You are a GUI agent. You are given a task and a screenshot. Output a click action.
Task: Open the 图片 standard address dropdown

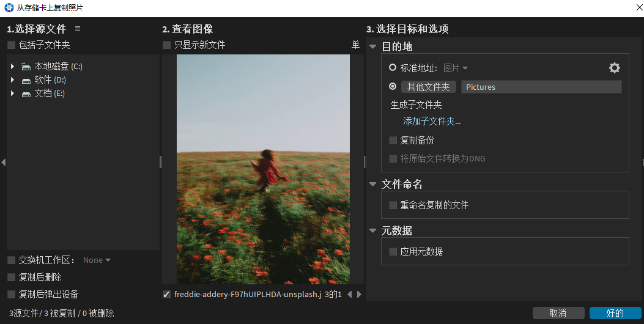[x=456, y=68]
